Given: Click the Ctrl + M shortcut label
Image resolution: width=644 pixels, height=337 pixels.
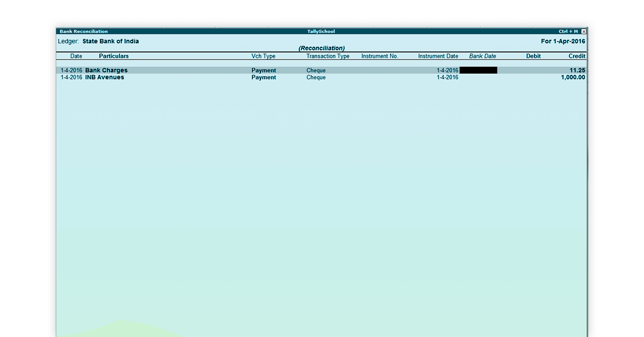Looking at the screenshot, I should (568, 32).
